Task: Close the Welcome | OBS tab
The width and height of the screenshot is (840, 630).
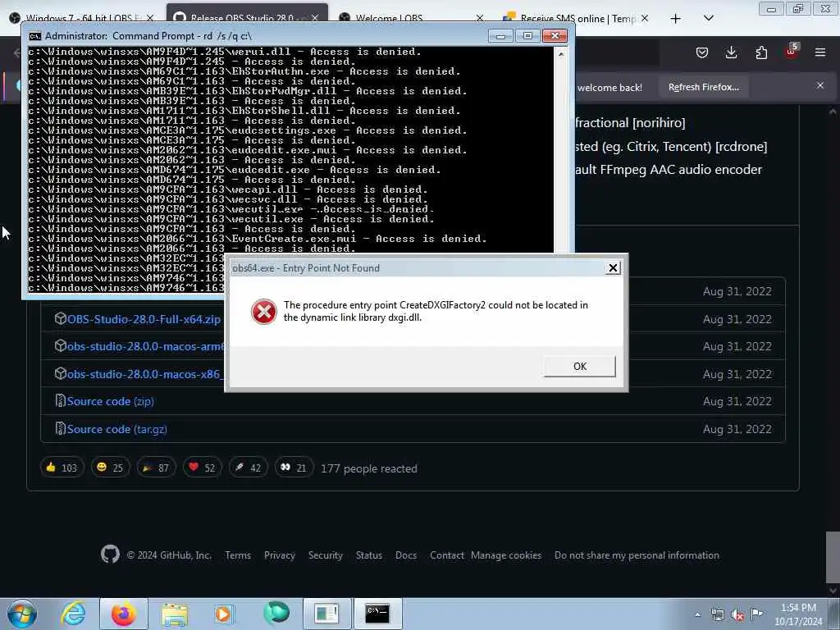Action: 479,18
